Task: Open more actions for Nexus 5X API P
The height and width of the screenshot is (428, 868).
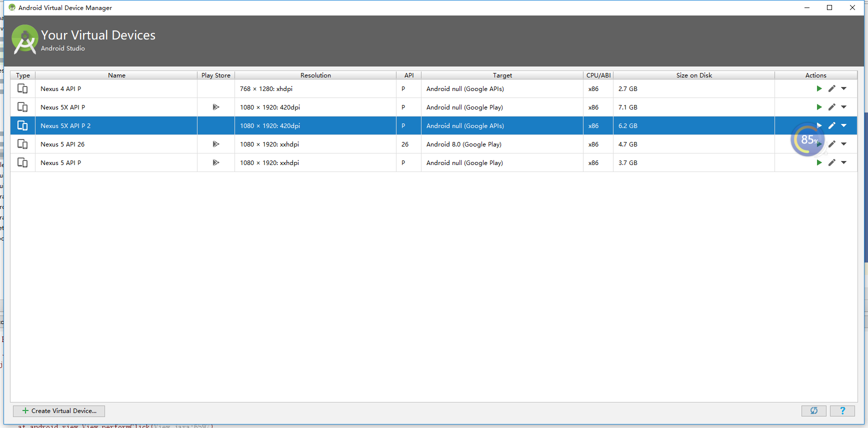Action: pos(843,107)
